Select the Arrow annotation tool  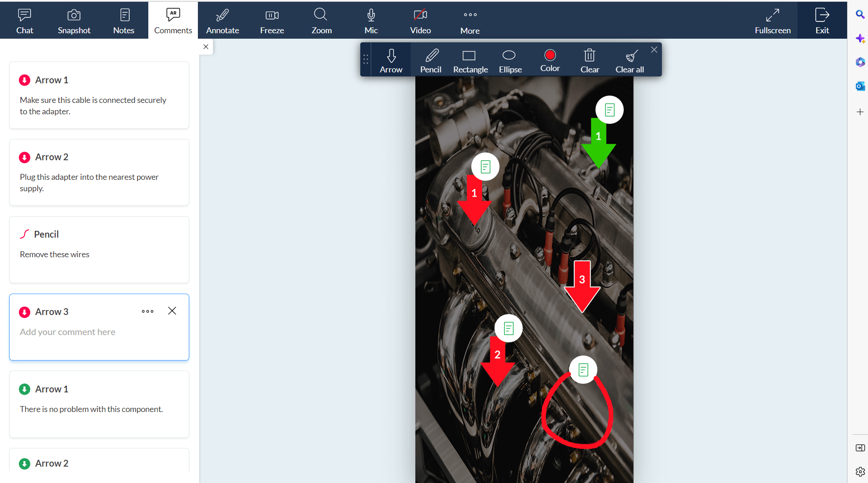391,60
